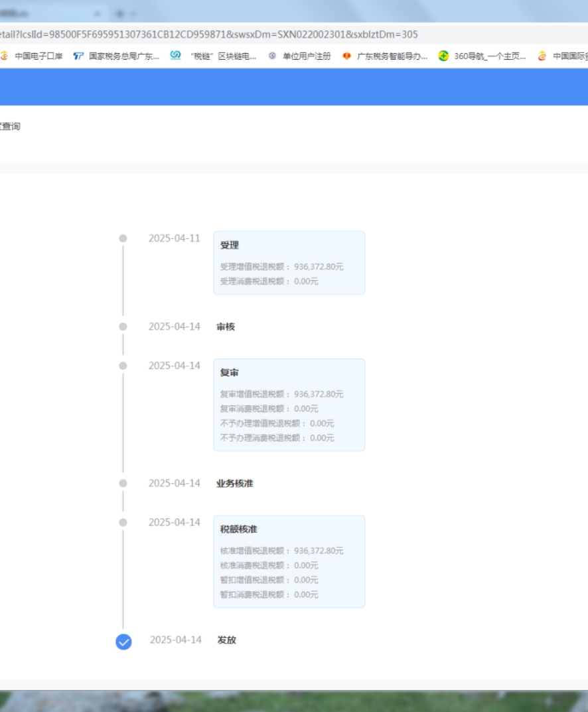Image resolution: width=588 pixels, height=712 pixels.
Task: Click the blue checkmark beside 发放
Action: pos(123,641)
